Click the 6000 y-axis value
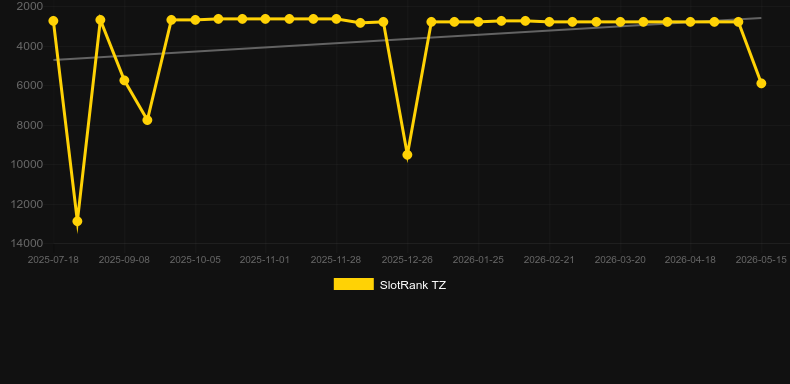The image size is (790, 384). [x=30, y=86]
